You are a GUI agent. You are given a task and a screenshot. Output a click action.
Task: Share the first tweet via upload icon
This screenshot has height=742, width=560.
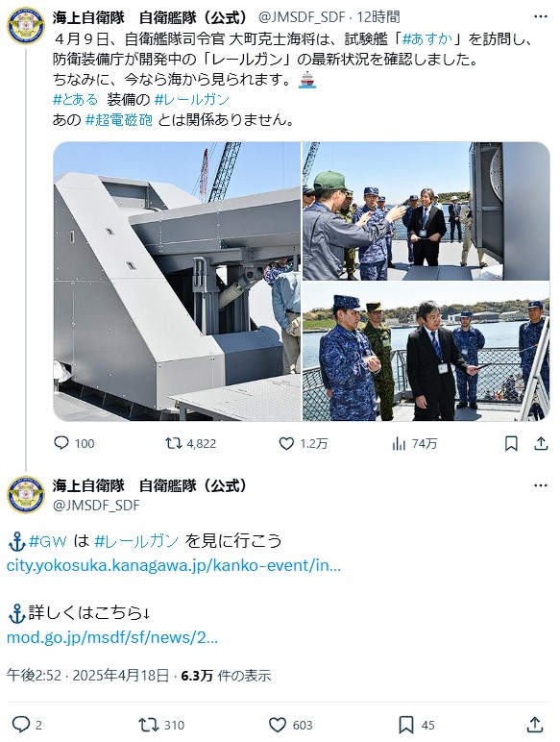click(x=541, y=443)
